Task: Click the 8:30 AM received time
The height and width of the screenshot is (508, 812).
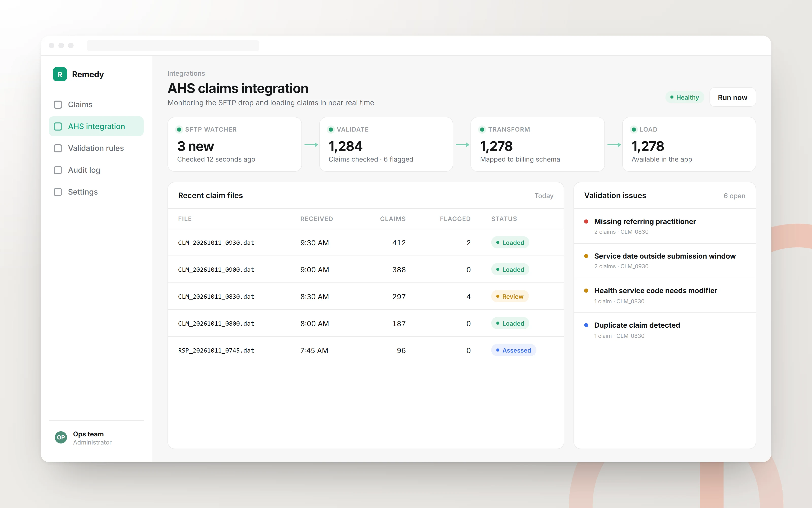Action: [x=314, y=297]
